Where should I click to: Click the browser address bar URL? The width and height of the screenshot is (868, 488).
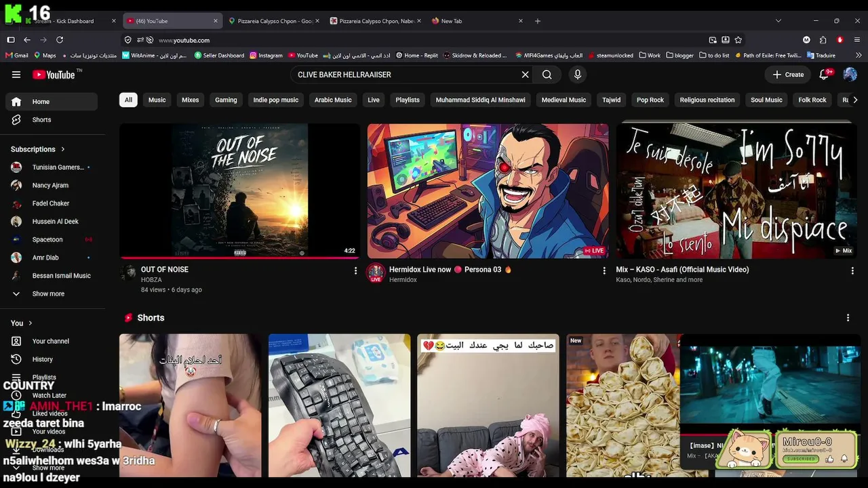click(x=184, y=40)
